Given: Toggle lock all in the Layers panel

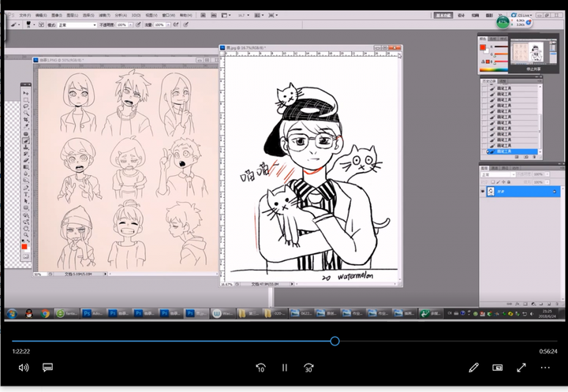Looking at the screenshot, I should (509, 182).
